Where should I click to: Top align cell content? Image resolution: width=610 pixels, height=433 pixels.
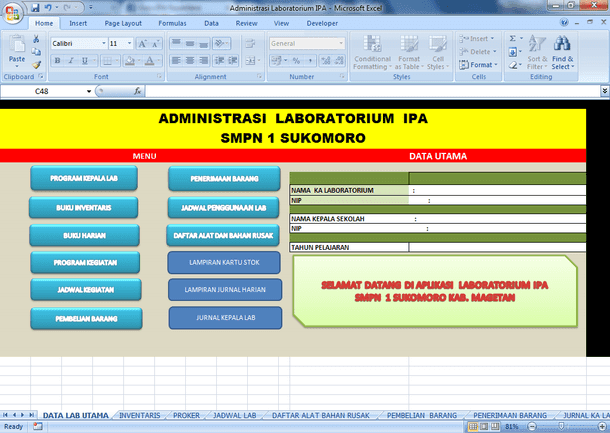click(176, 44)
